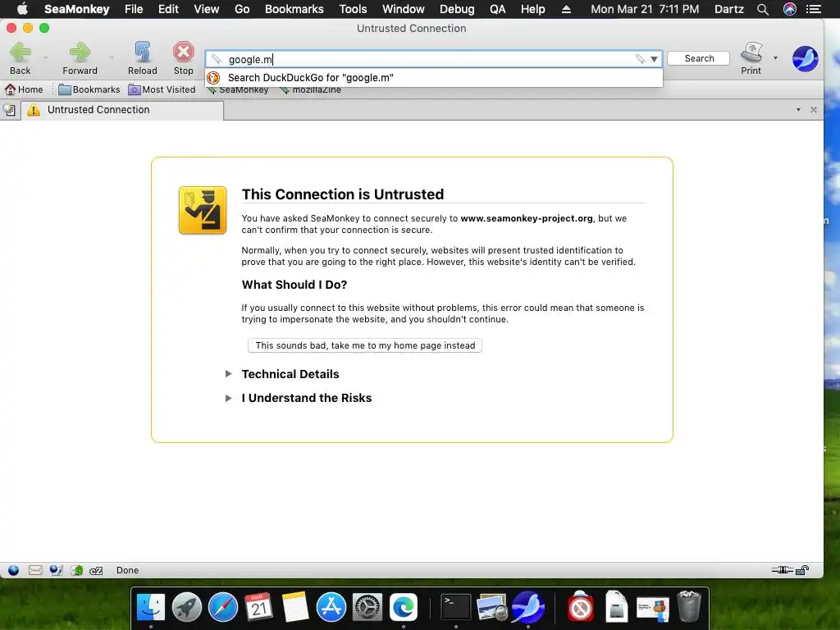
Task: Open Home from the bookmarks toolbar
Action: tap(24, 89)
